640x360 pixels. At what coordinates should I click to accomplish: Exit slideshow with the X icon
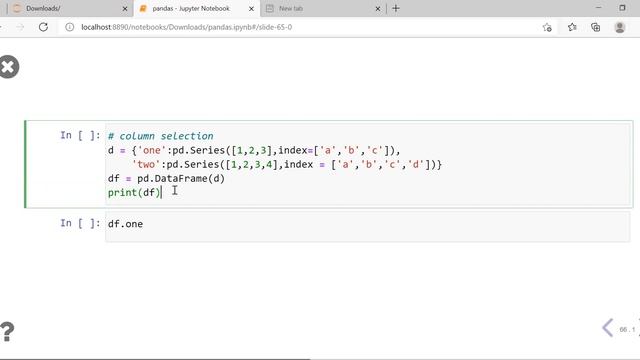pyautogui.click(x=9, y=67)
